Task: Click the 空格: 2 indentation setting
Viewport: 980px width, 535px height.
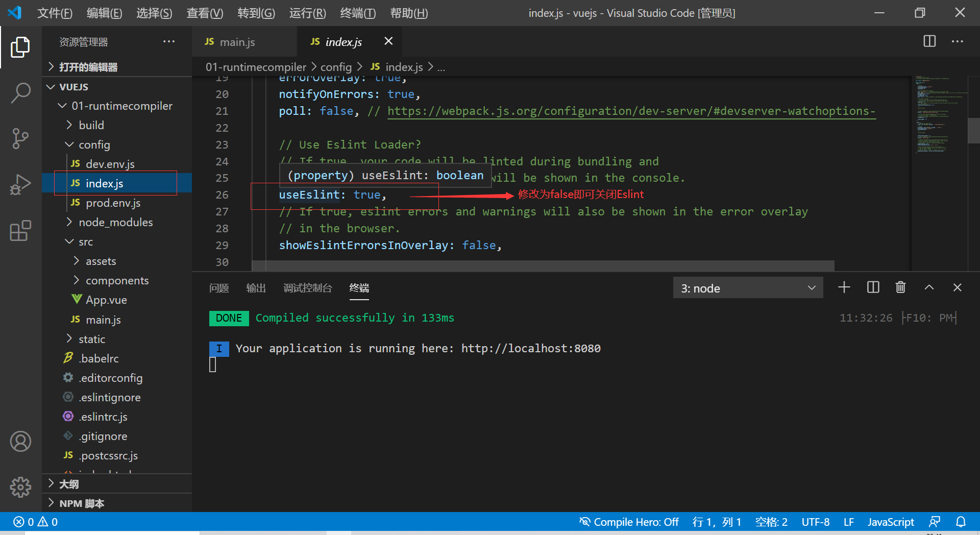Action: coord(771,522)
